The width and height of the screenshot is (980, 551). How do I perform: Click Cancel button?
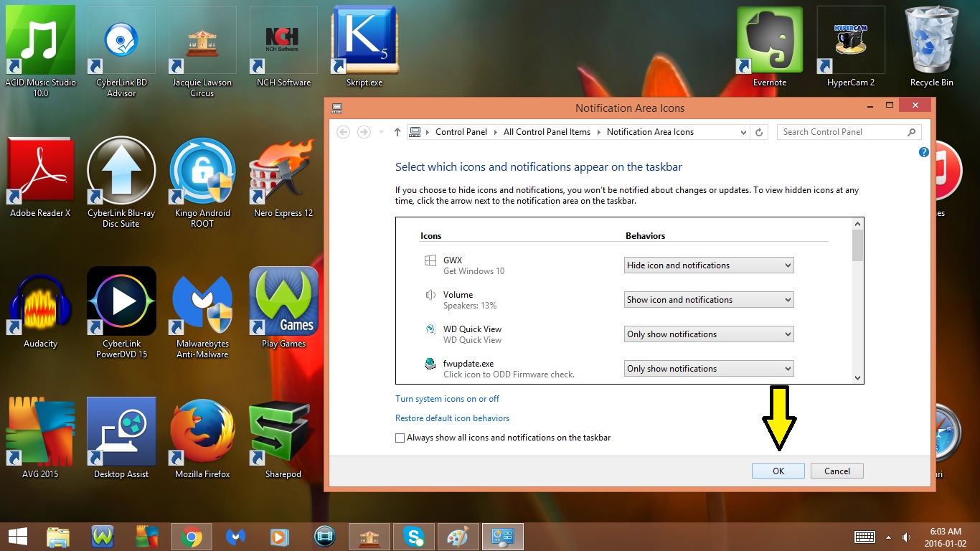(837, 471)
